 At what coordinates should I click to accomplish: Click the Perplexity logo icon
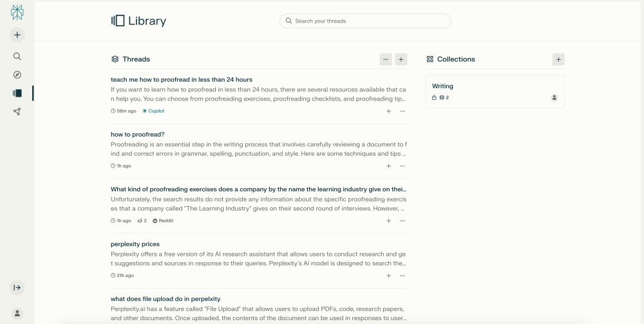pyautogui.click(x=17, y=12)
